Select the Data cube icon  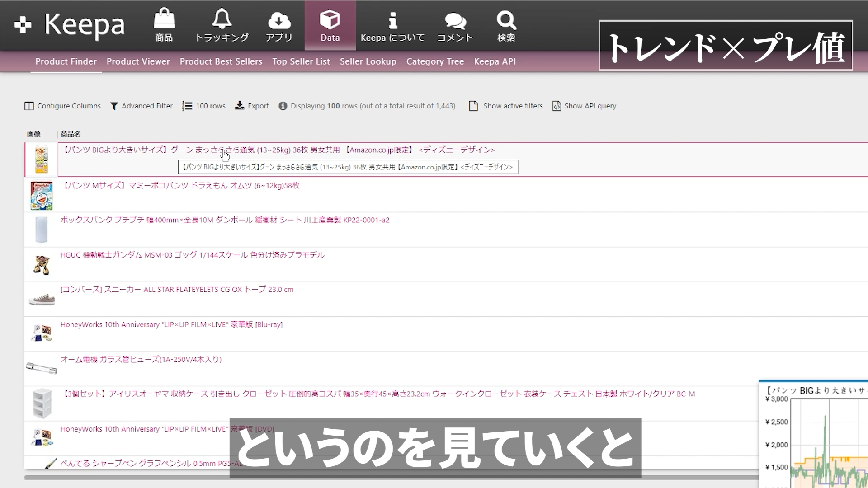[x=330, y=20]
